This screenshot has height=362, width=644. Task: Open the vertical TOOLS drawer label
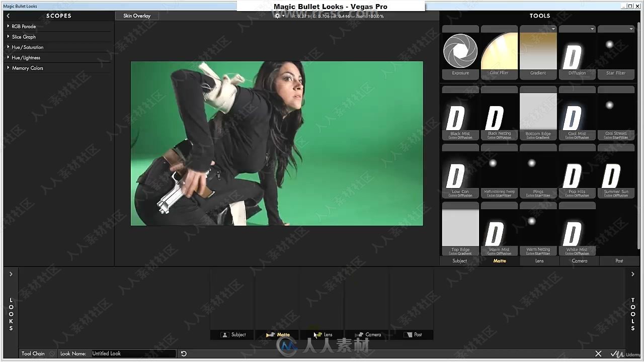click(633, 314)
